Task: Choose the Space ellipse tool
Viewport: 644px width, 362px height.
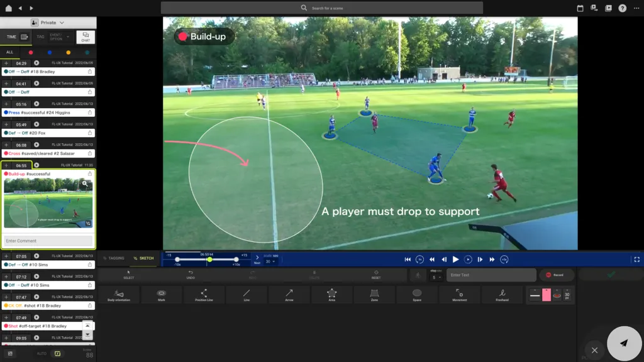Action: (417, 295)
